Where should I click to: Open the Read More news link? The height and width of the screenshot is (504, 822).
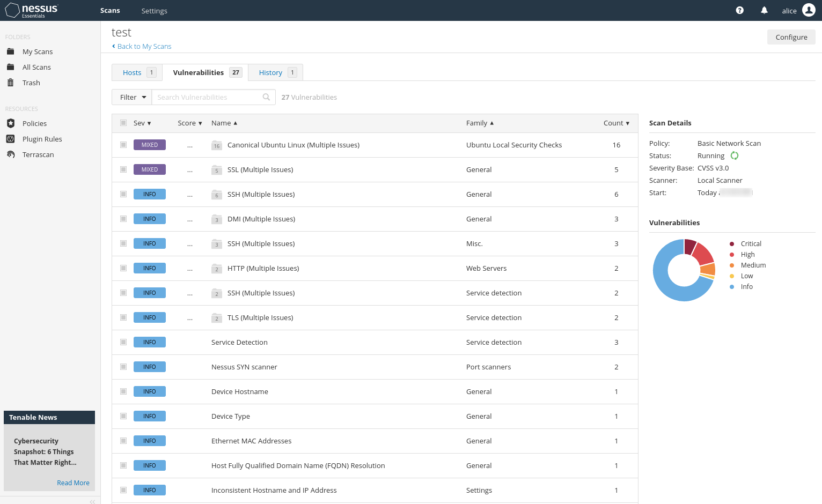point(73,483)
